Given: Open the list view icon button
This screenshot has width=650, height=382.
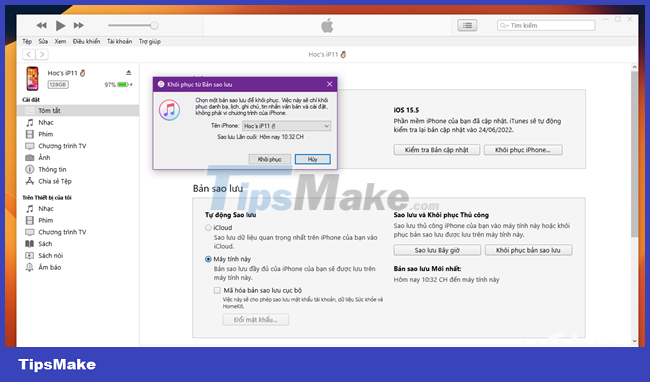Looking at the screenshot, I should (x=467, y=26).
